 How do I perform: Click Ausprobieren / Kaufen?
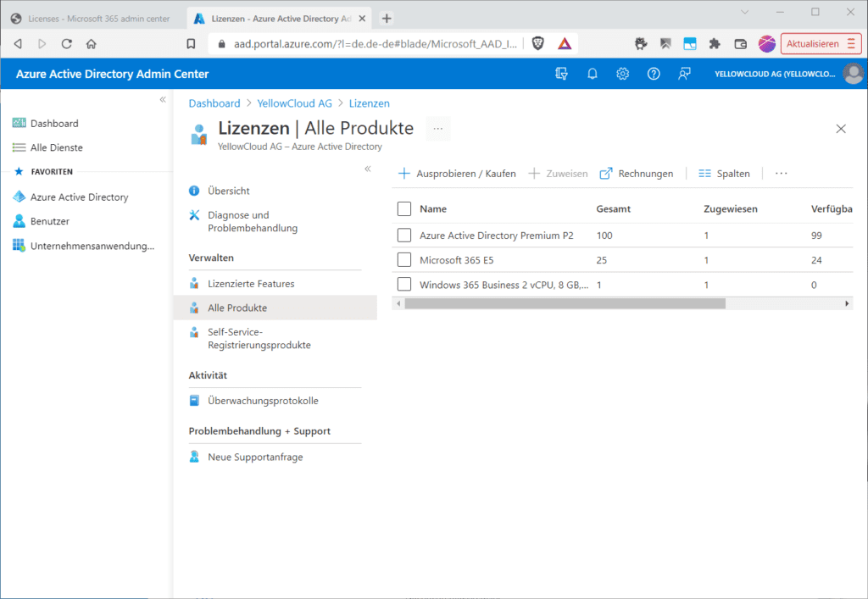457,174
